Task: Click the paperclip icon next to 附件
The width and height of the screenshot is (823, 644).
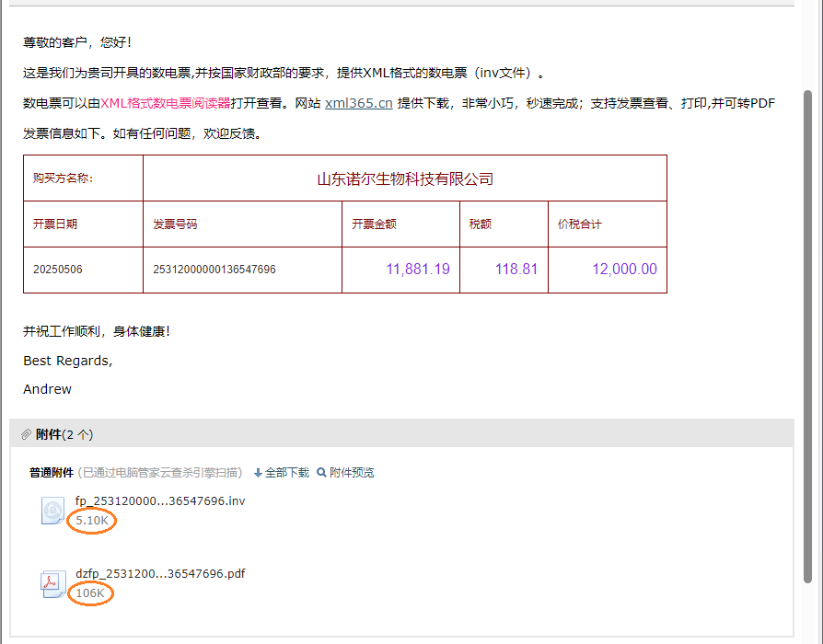Action: point(27,434)
